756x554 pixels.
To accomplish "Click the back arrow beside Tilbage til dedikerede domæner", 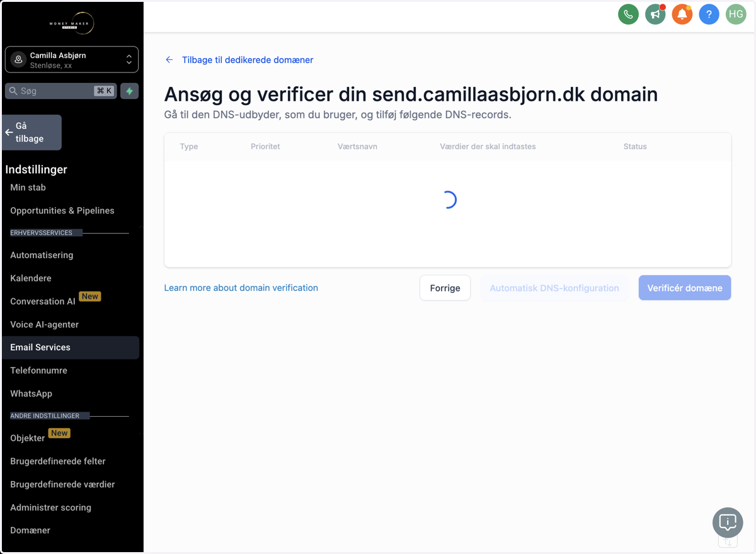I will 169,60.
